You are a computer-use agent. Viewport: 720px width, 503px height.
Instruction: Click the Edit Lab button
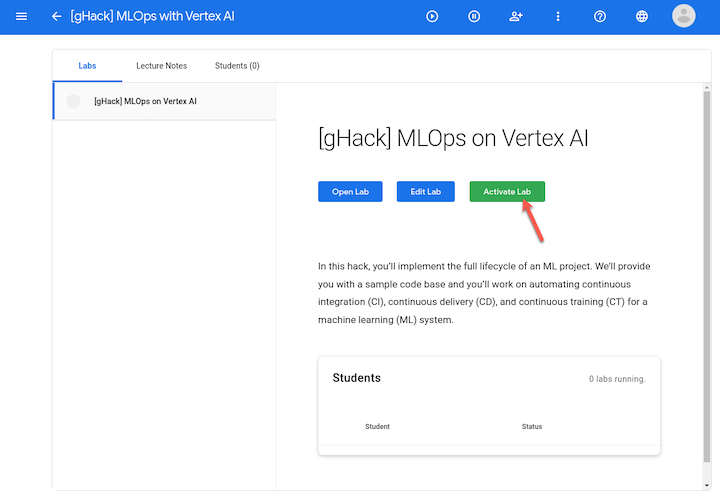coord(426,191)
